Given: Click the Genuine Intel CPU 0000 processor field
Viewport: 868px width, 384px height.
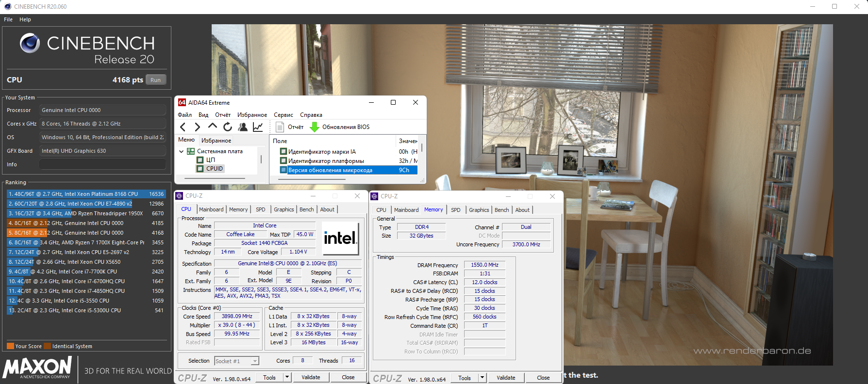Looking at the screenshot, I should click(102, 110).
